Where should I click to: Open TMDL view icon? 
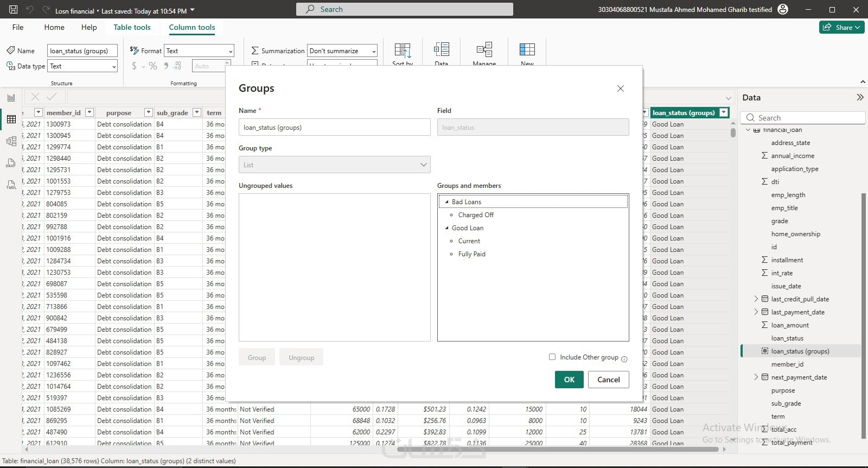tap(11, 185)
